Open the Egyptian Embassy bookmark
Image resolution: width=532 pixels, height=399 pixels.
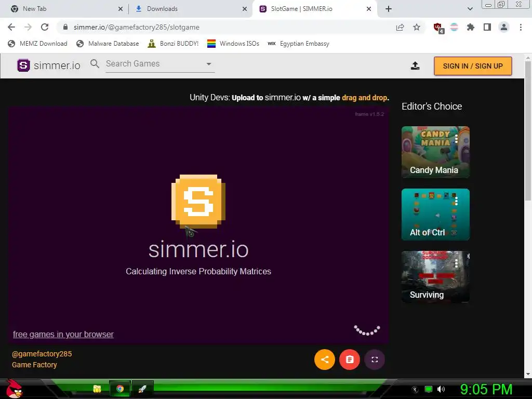click(299, 44)
